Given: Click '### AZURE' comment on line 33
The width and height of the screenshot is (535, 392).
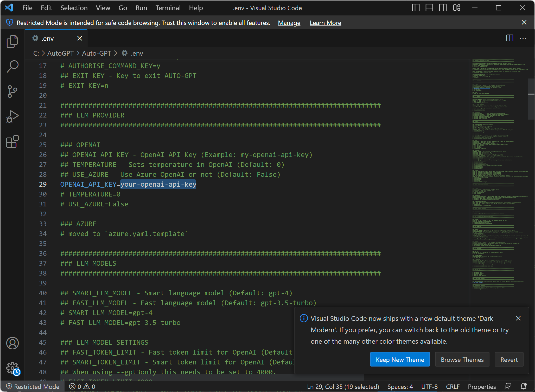Looking at the screenshot, I should (78, 224).
